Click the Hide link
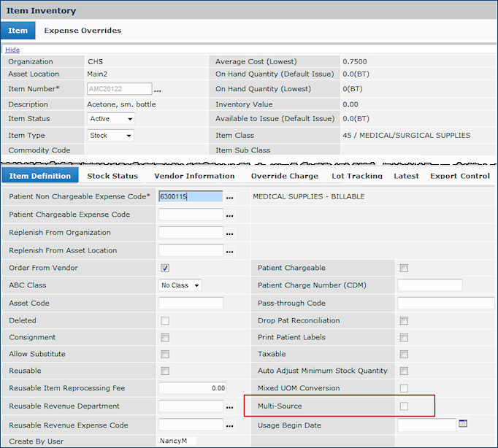Screen dimensions: 498x448 pos(12,50)
